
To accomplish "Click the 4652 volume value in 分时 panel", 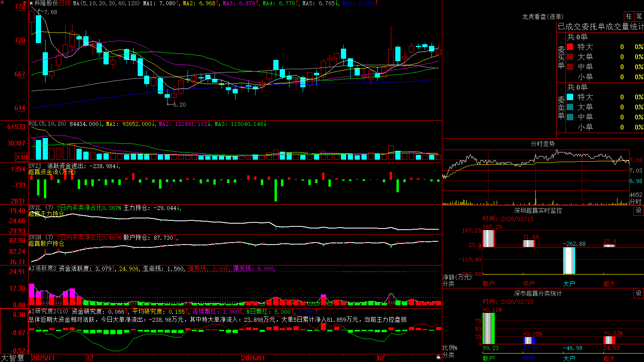I will point(636,195).
